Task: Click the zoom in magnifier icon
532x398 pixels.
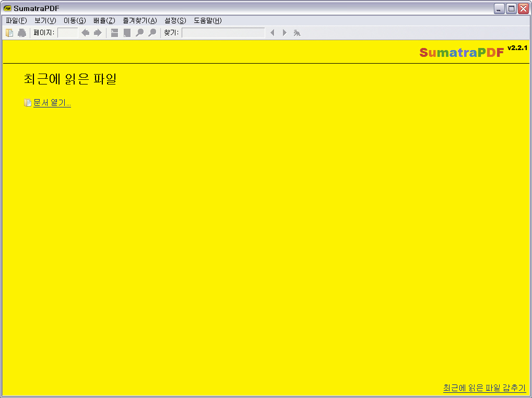Action: (152, 33)
